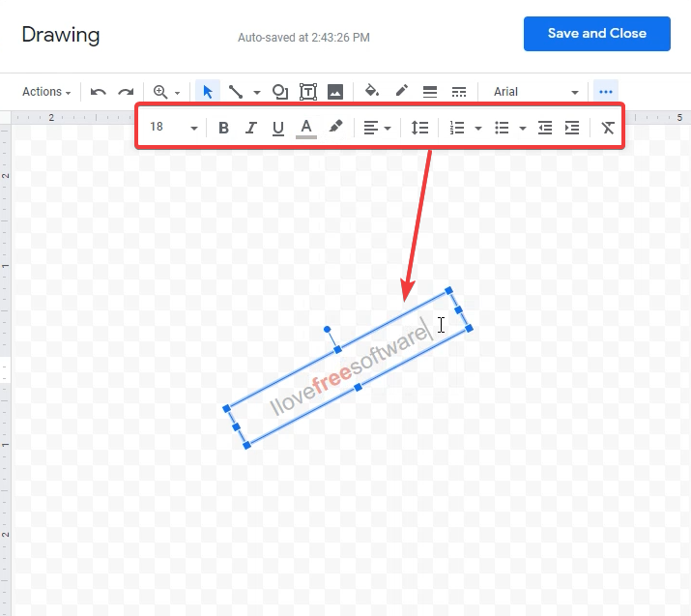Viewport: 691px width, 616px height.
Task: Open the Border weight option
Action: [430, 92]
